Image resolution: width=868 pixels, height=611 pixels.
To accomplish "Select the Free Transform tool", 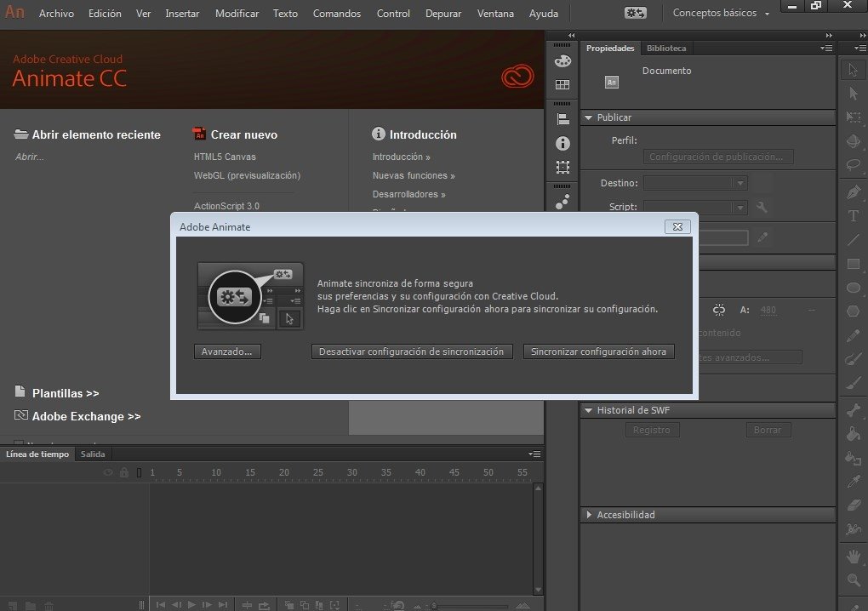I will pyautogui.click(x=853, y=117).
